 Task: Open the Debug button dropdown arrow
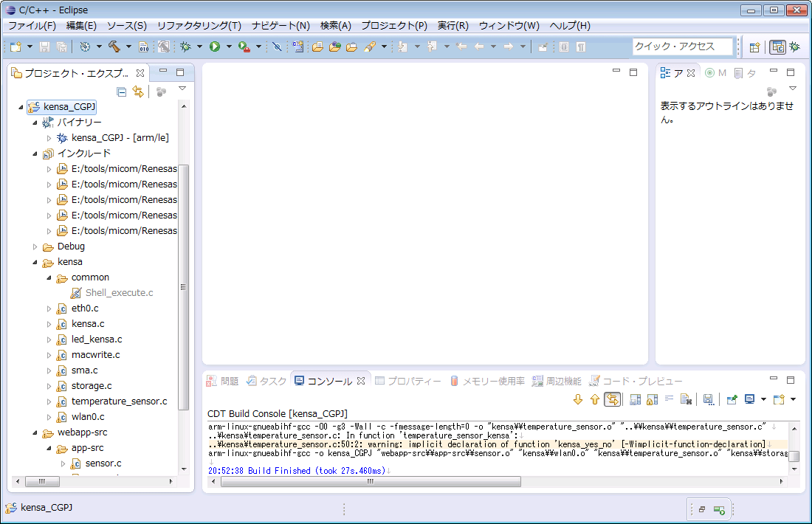coord(199,46)
